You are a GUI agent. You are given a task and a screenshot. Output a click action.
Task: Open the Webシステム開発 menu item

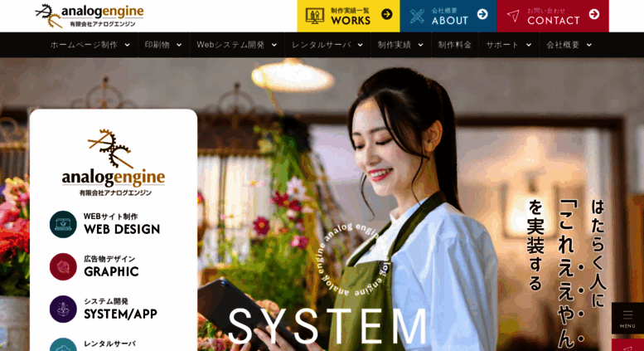pos(230,45)
